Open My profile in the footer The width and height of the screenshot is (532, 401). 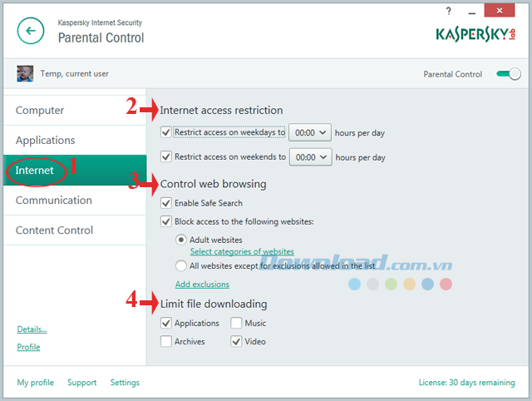[35, 383]
